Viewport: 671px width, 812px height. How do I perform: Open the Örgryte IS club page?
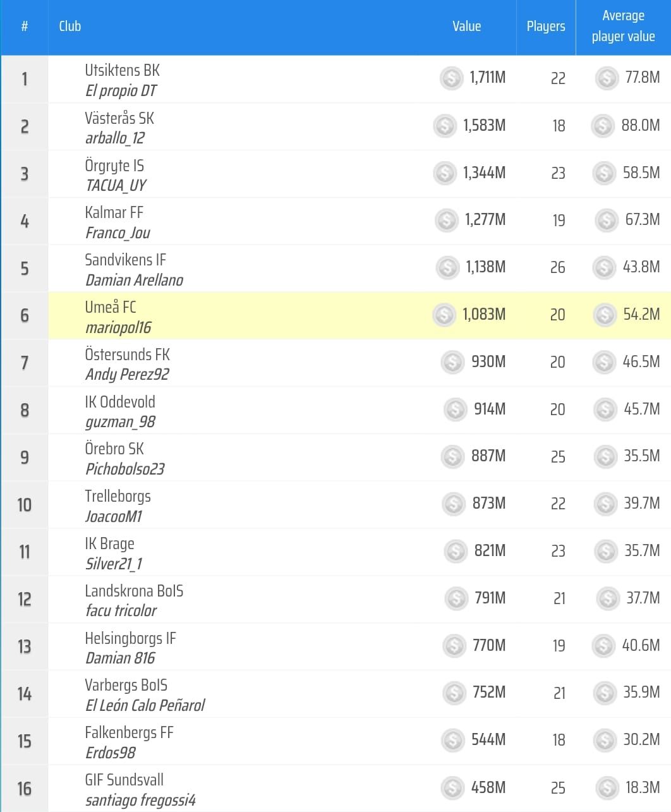(x=114, y=166)
